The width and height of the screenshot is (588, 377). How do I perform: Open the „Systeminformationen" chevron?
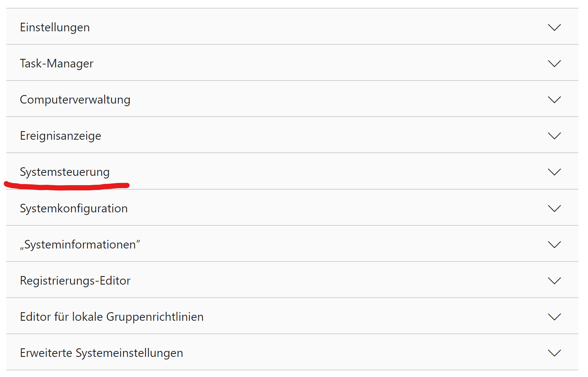554,245
